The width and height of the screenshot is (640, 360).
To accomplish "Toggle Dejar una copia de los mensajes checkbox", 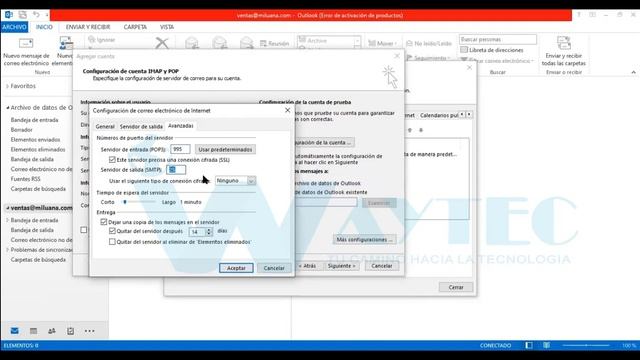I will 104,222.
